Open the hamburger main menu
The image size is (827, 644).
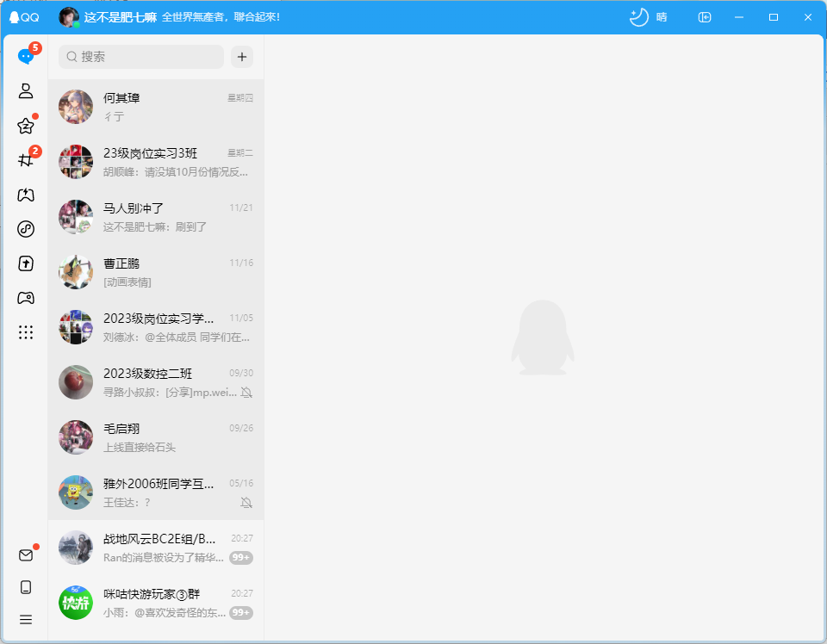26,619
